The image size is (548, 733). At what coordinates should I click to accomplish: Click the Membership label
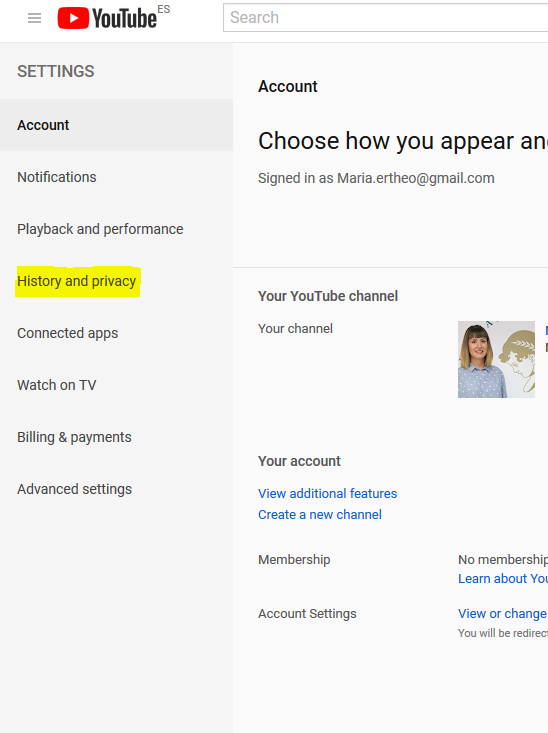coord(294,560)
